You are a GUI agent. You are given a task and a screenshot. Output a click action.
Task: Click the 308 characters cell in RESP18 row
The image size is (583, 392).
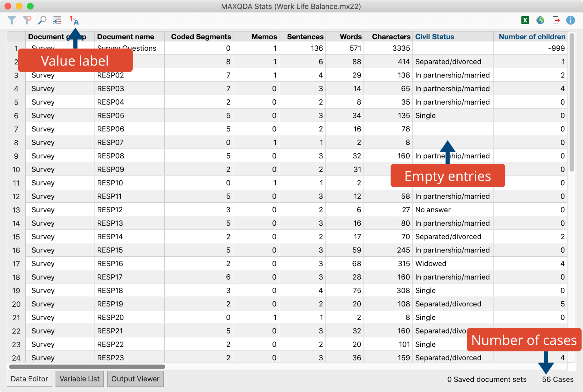(388, 290)
